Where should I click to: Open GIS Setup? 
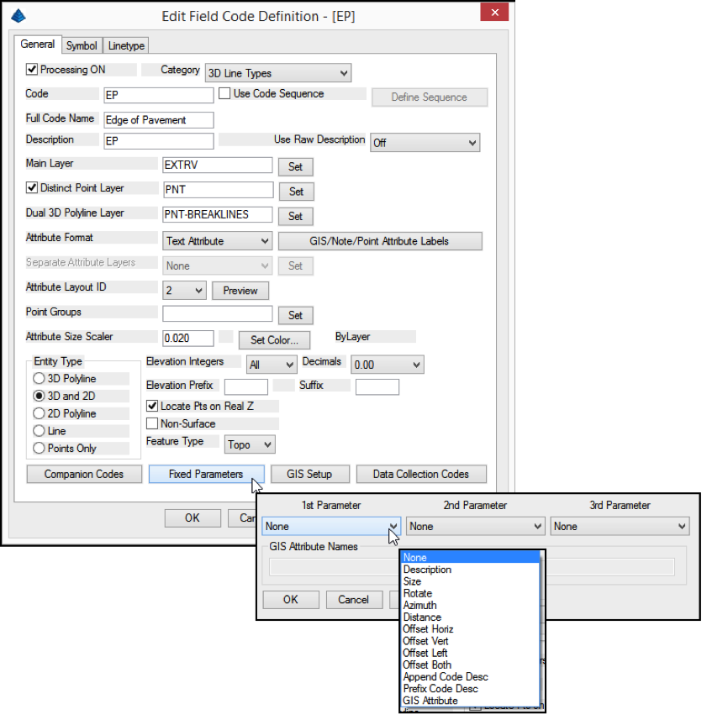[x=309, y=474]
